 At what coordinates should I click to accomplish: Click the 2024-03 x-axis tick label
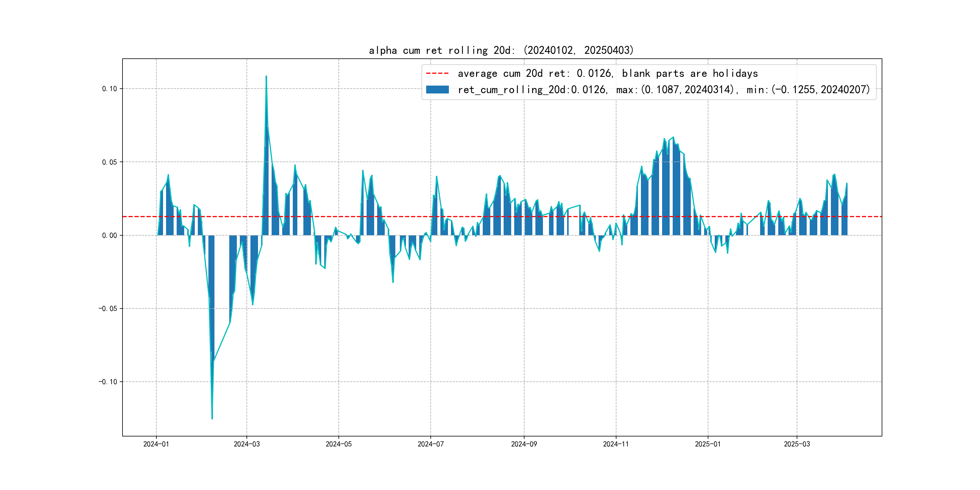[247, 444]
